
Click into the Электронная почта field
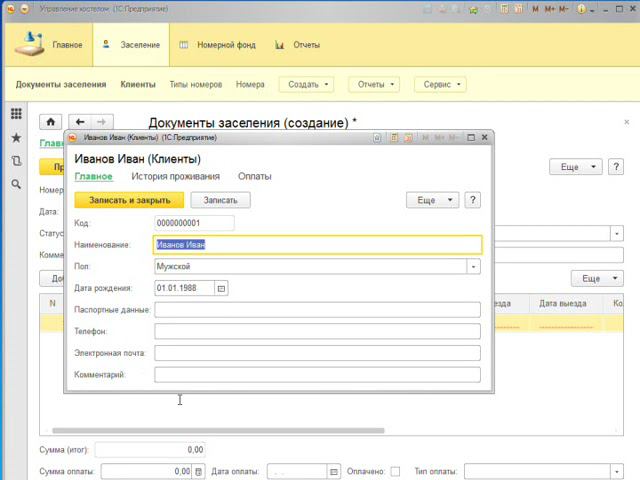[318, 353]
